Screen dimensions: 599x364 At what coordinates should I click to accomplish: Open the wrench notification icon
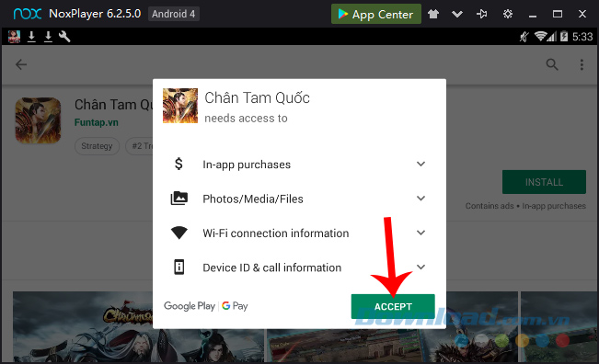click(x=64, y=37)
